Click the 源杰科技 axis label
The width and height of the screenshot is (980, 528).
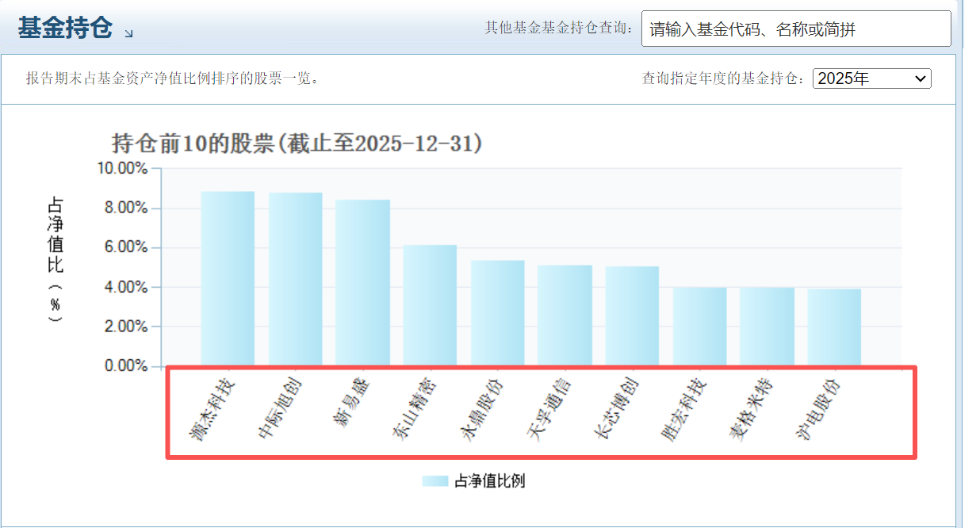pos(211,409)
